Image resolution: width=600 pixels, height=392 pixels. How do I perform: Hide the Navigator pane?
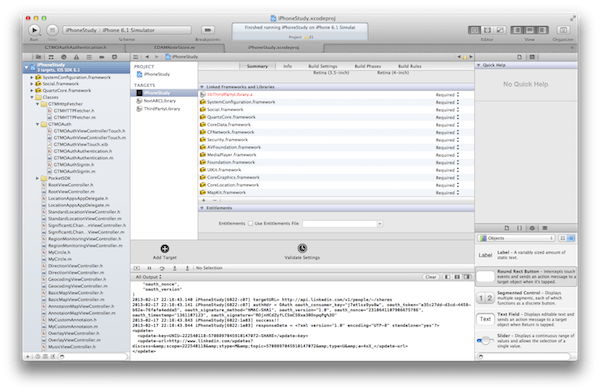517,30
